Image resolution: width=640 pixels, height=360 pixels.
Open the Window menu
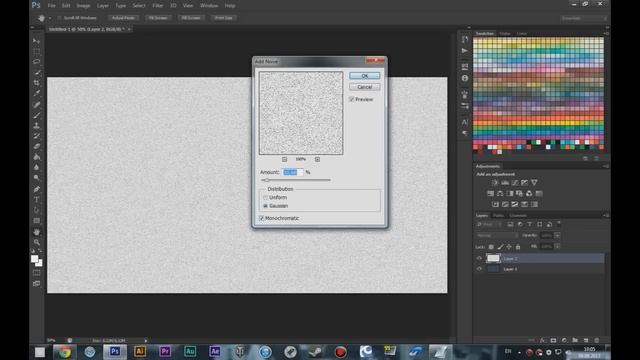pos(209,6)
